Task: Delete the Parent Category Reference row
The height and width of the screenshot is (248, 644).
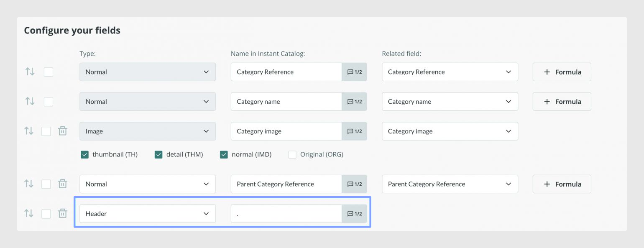Action: click(62, 184)
